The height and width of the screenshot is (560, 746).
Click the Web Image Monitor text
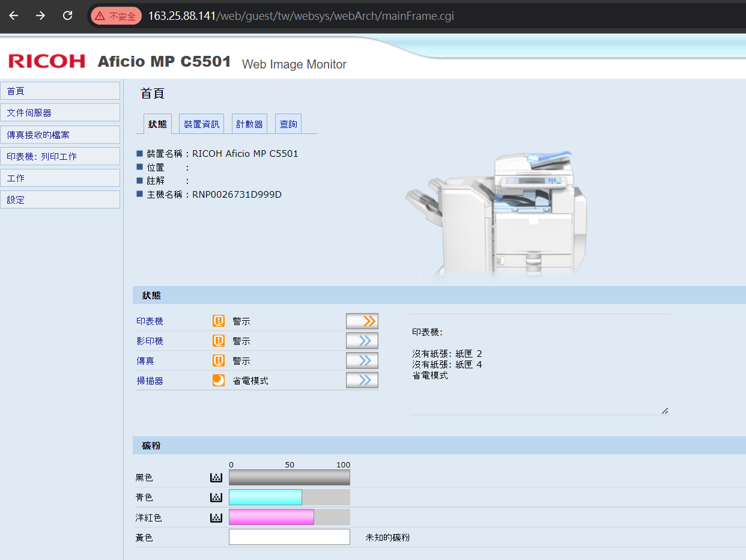tap(294, 64)
